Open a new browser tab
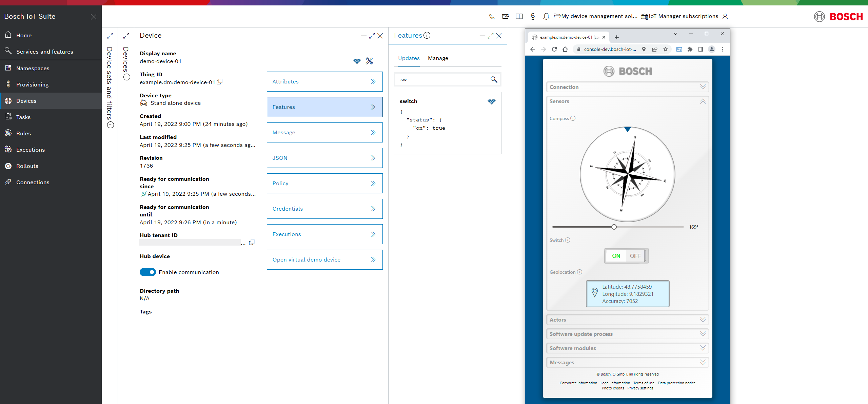 click(x=617, y=37)
